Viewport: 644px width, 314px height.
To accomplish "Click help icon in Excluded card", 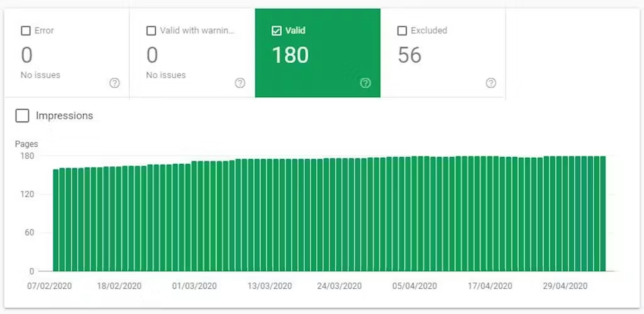I will [x=491, y=83].
